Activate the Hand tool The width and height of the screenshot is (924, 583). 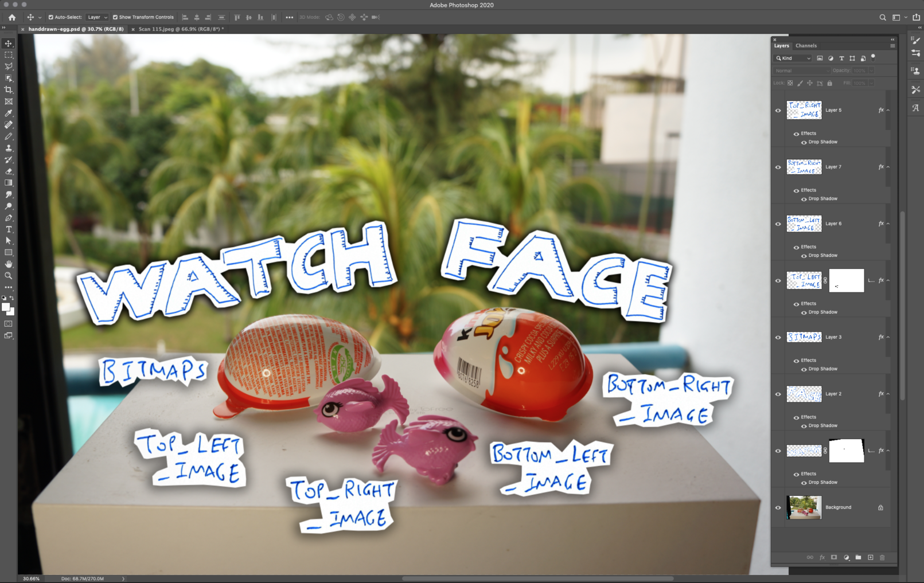(9, 264)
